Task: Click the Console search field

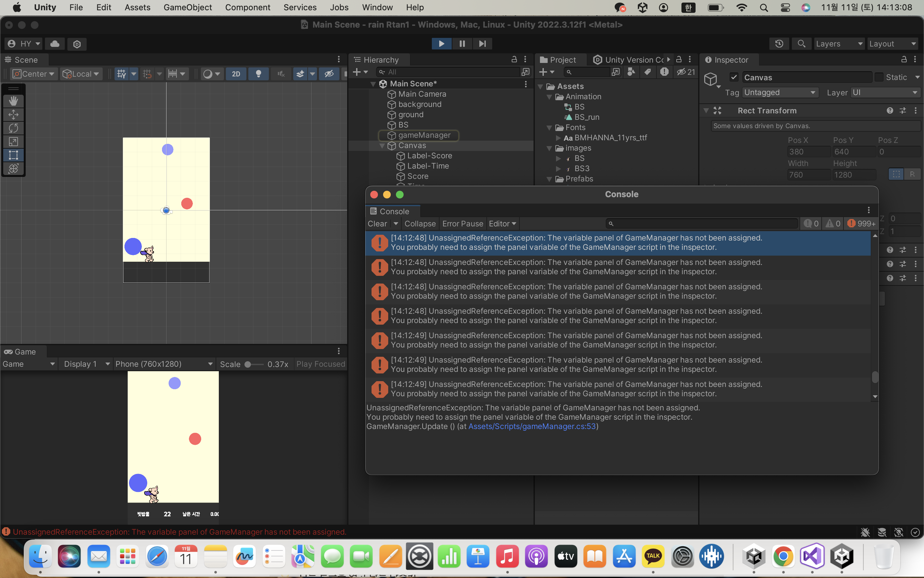Action: (x=702, y=223)
